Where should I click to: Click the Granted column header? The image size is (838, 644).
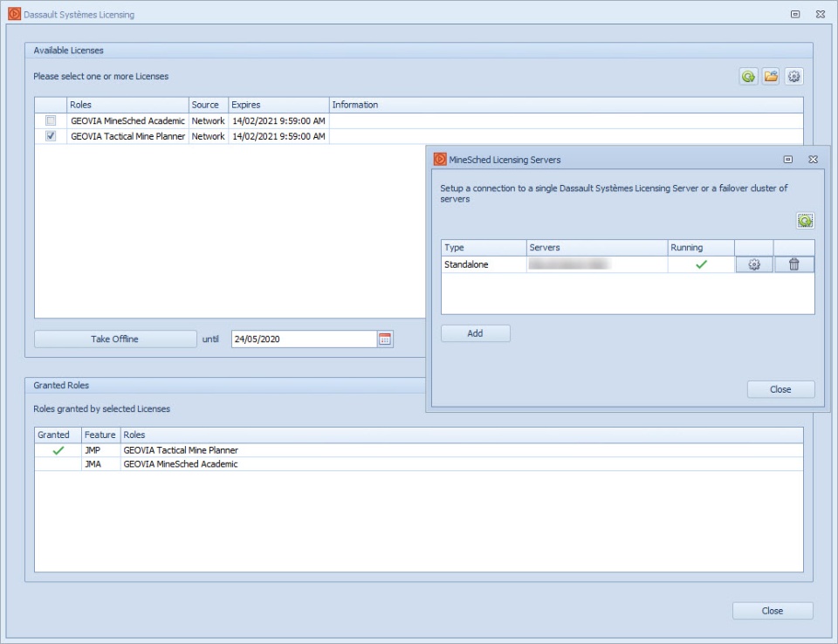click(x=58, y=435)
